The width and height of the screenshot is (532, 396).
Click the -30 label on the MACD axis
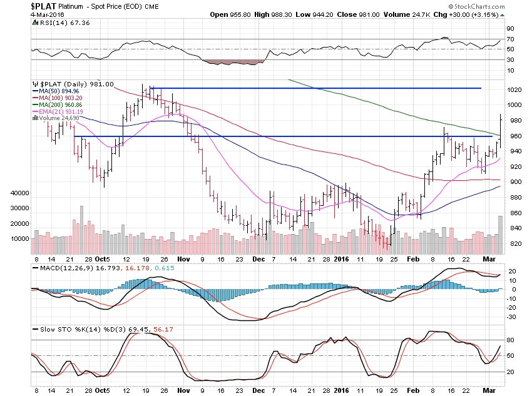coord(511,317)
